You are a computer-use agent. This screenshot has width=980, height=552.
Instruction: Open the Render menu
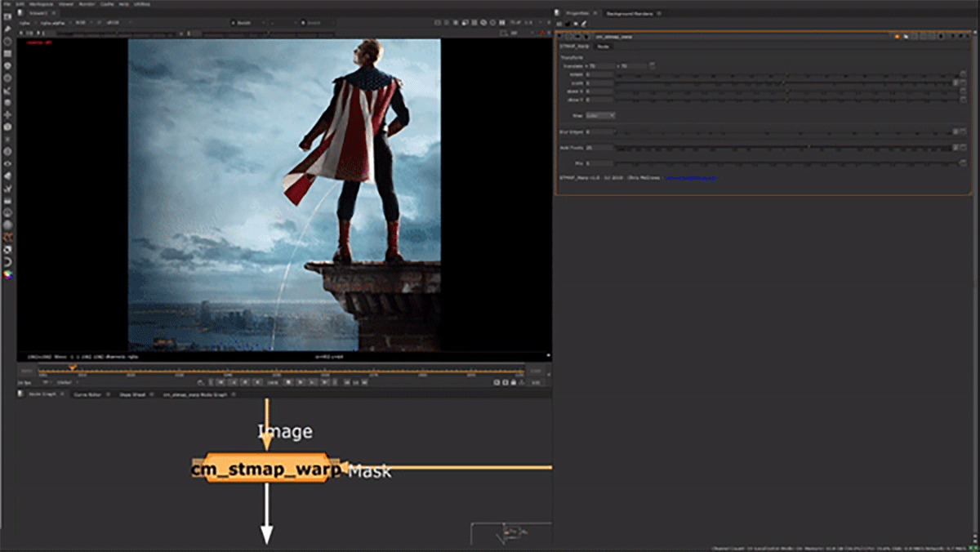[x=87, y=4]
